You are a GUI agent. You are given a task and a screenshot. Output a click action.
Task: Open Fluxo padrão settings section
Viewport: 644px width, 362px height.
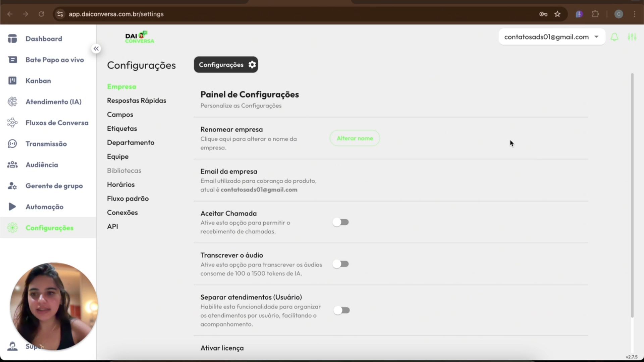click(128, 198)
